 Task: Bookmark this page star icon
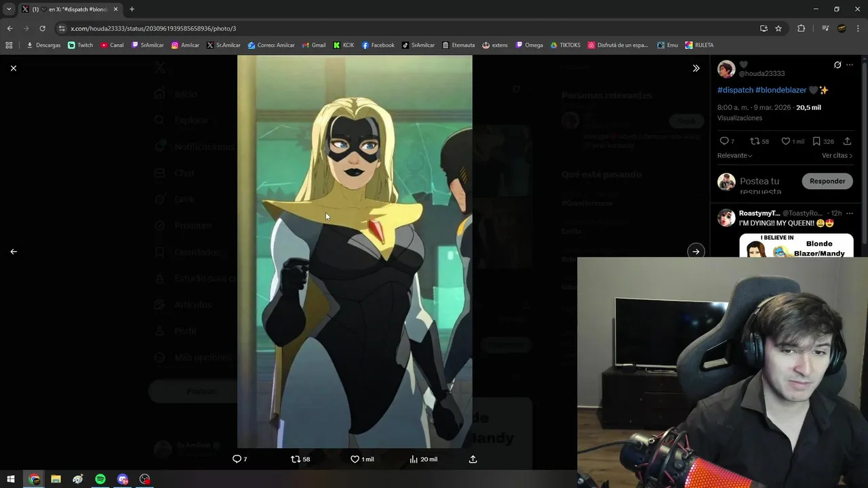[778, 28]
